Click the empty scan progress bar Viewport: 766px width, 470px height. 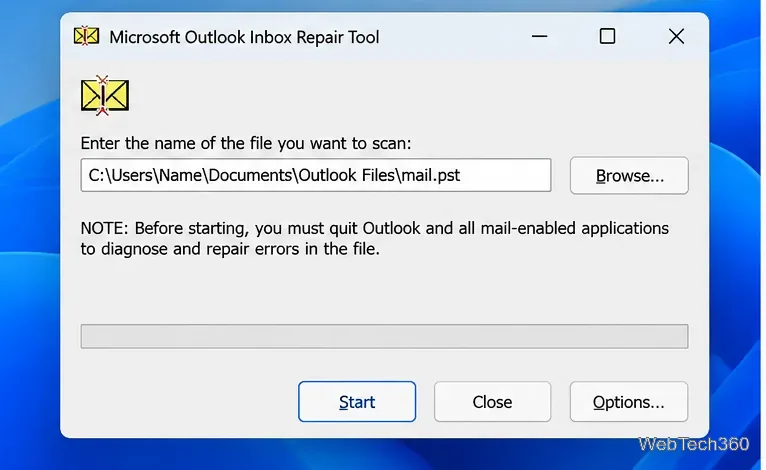pyautogui.click(x=384, y=336)
